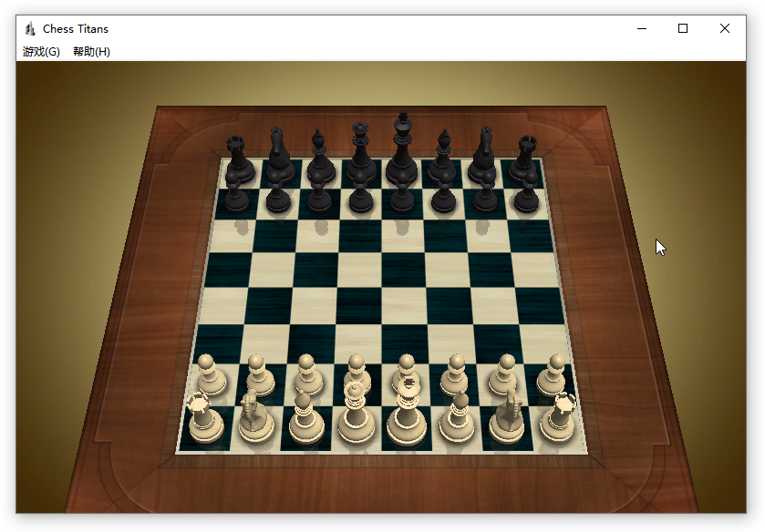765x532 pixels.
Task: Minimize the Chess Titans window
Action: (642, 29)
